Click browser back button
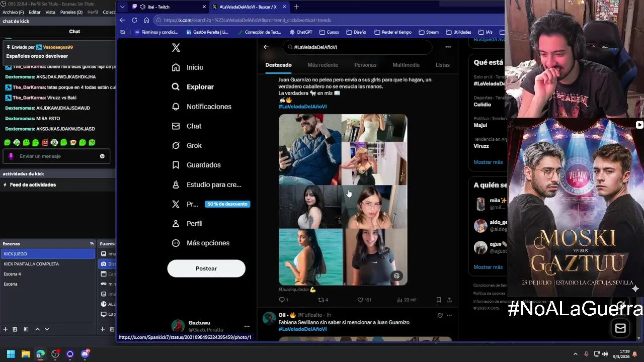This screenshot has width=644, height=362. (122, 20)
